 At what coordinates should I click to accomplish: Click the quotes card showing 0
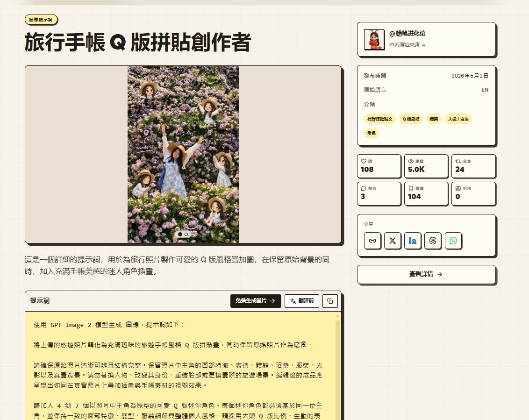473,193
